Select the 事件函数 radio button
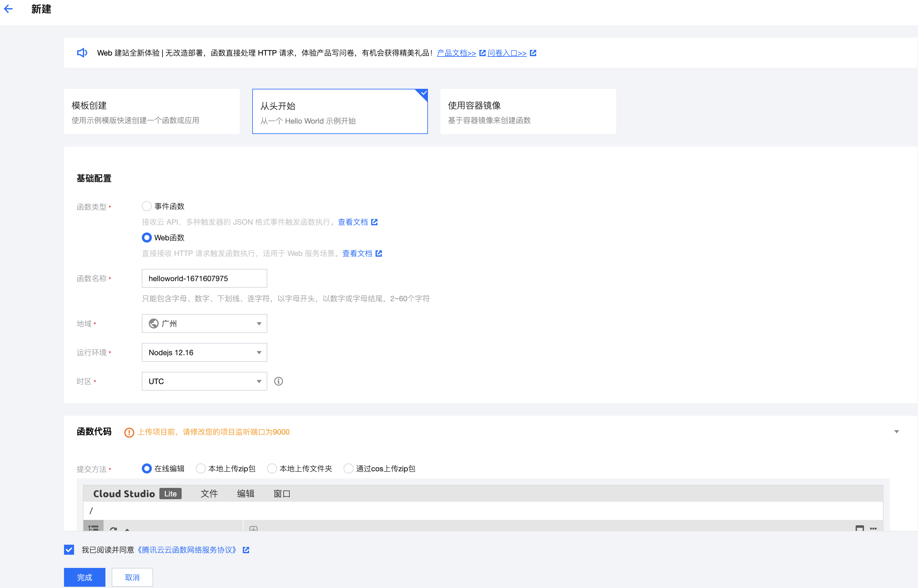 pos(147,206)
